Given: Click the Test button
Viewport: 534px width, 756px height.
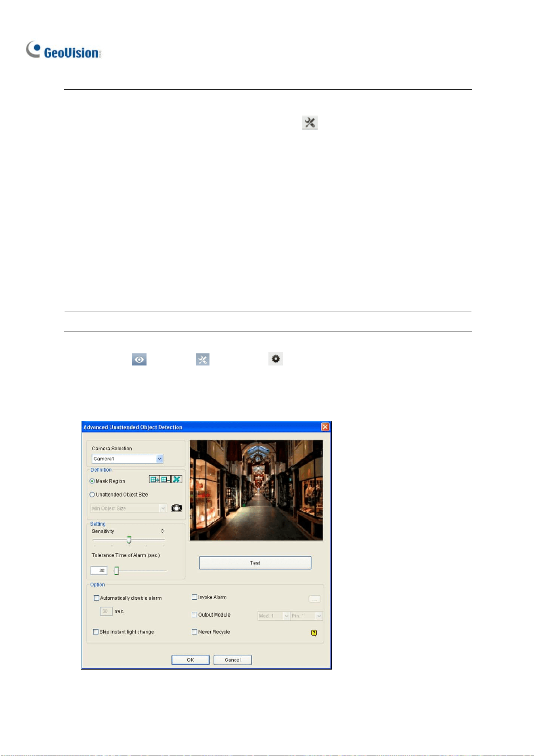Looking at the screenshot, I should [x=255, y=563].
